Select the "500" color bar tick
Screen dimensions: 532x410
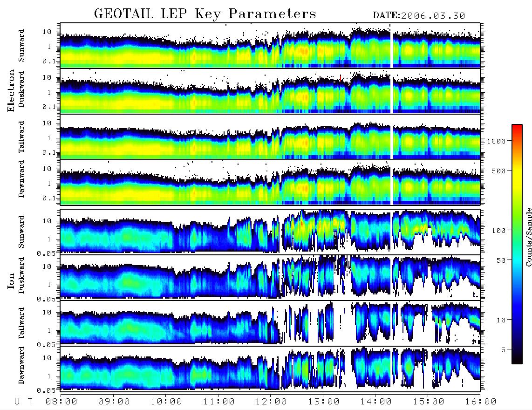tap(498, 171)
